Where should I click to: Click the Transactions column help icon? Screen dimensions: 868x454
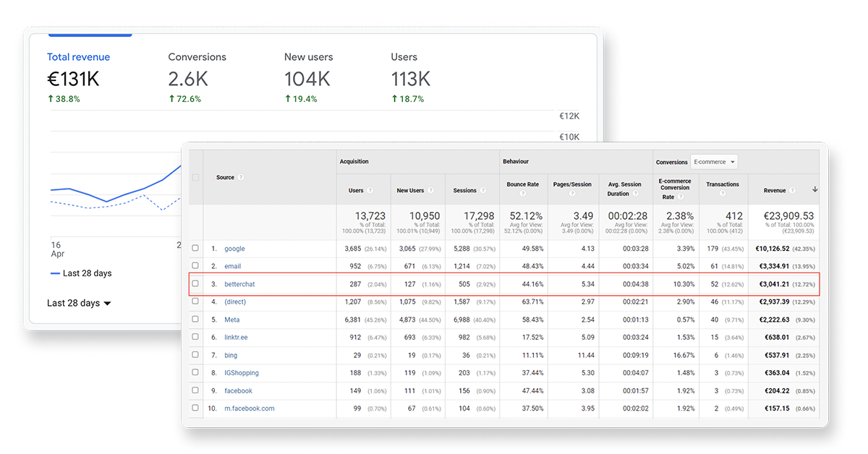tap(723, 194)
